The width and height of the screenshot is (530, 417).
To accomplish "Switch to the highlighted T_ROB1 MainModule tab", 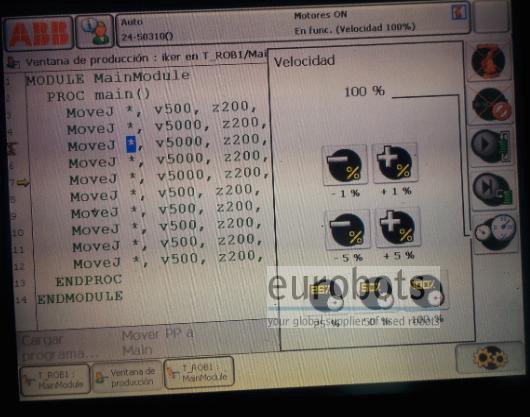I will tap(199, 373).
